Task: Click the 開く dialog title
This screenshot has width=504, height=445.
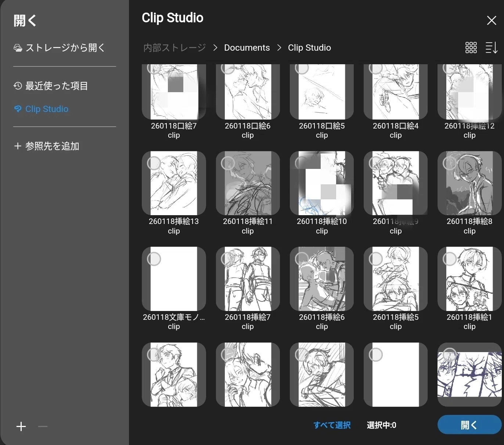Action: coord(25,21)
